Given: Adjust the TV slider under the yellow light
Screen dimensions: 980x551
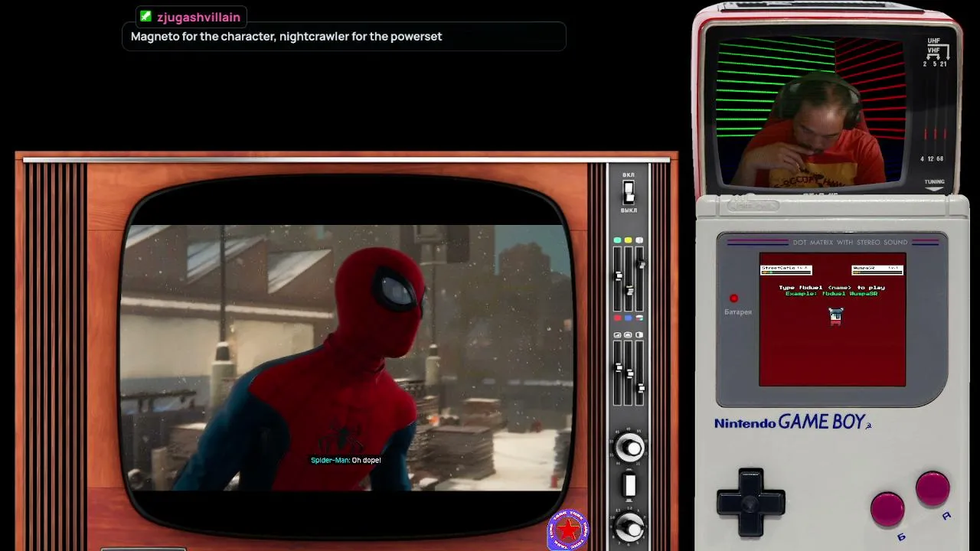Looking at the screenshot, I should point(629,278).
